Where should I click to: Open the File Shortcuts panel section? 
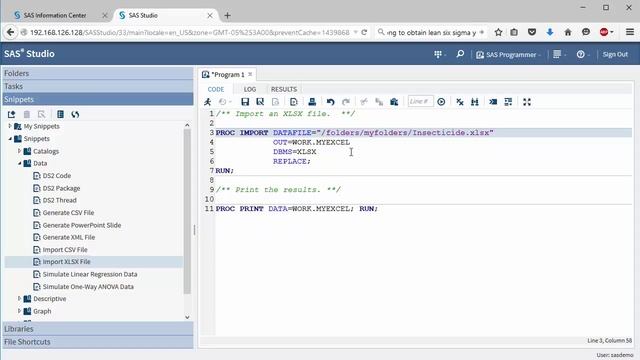click(x=98, y=342)
